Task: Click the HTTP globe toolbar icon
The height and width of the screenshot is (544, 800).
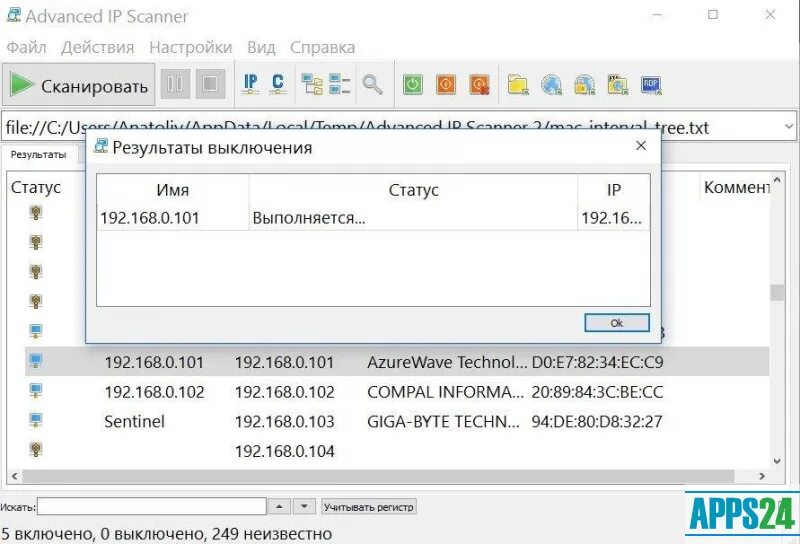Action: [x=552, y=85]
